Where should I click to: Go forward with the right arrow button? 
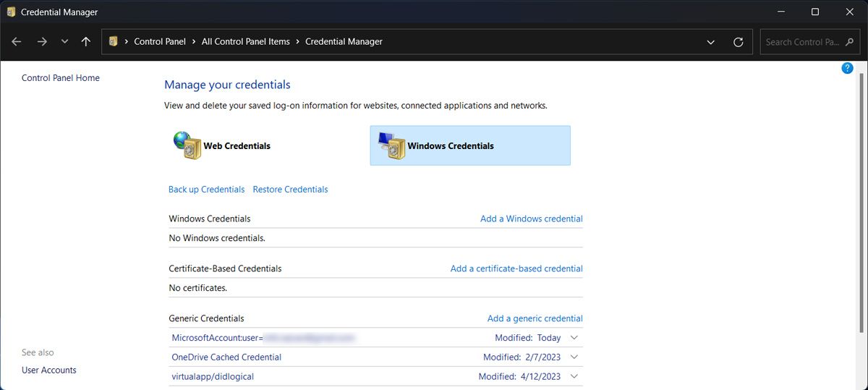point(42,42)
